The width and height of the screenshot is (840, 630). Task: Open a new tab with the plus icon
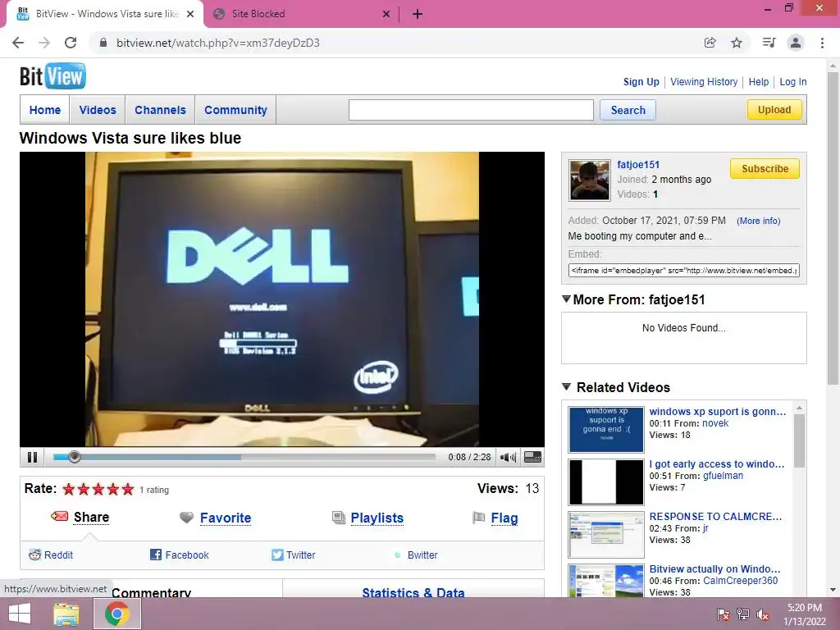click(x=418, y=14)
